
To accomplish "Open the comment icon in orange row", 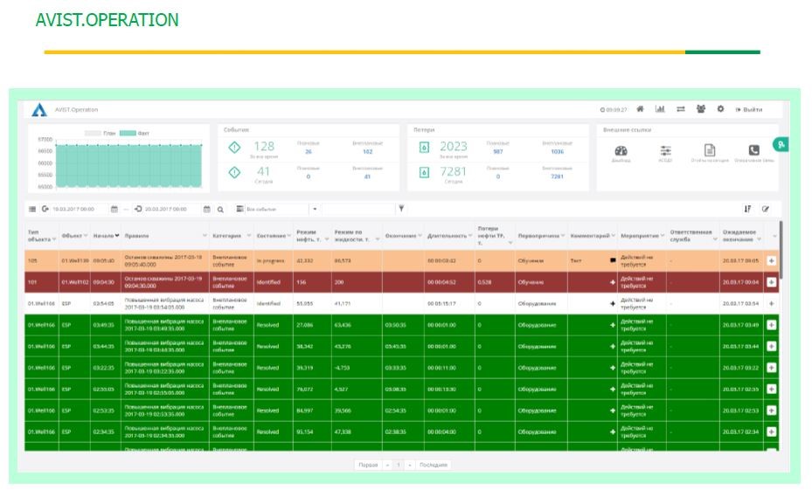I will [x=613, y=261].
